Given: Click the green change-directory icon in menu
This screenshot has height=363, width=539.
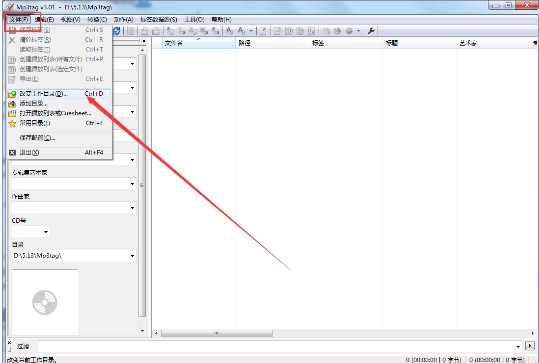Looking at the screenshot, I should 12,94.
